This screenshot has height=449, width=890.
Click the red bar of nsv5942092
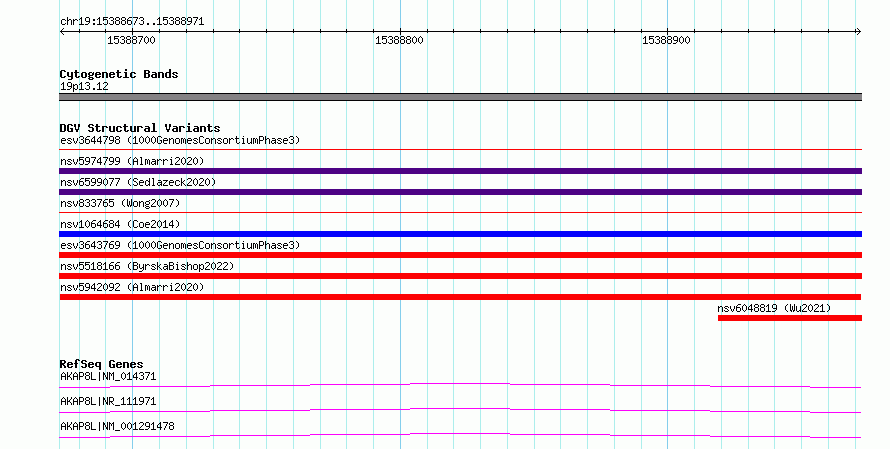pos(460,297)
